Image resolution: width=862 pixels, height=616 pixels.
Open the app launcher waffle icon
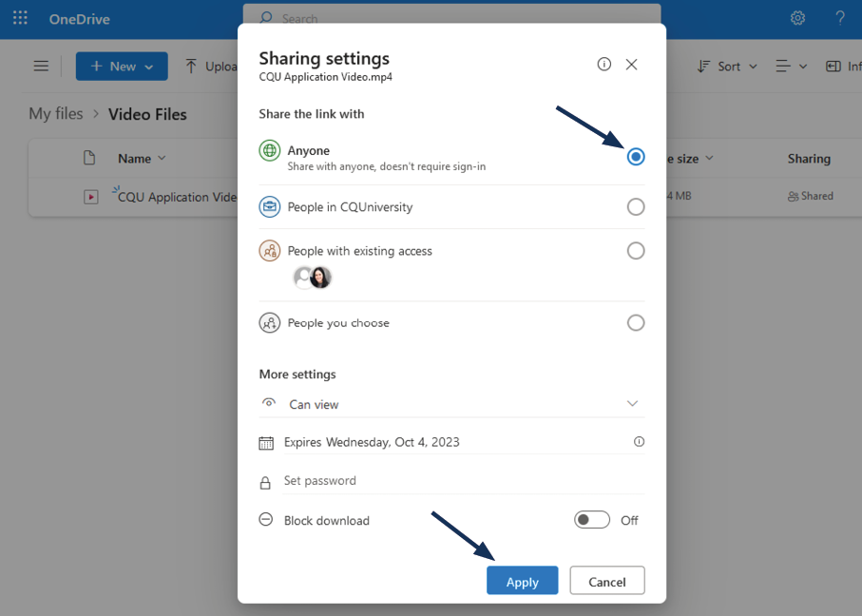20,19
